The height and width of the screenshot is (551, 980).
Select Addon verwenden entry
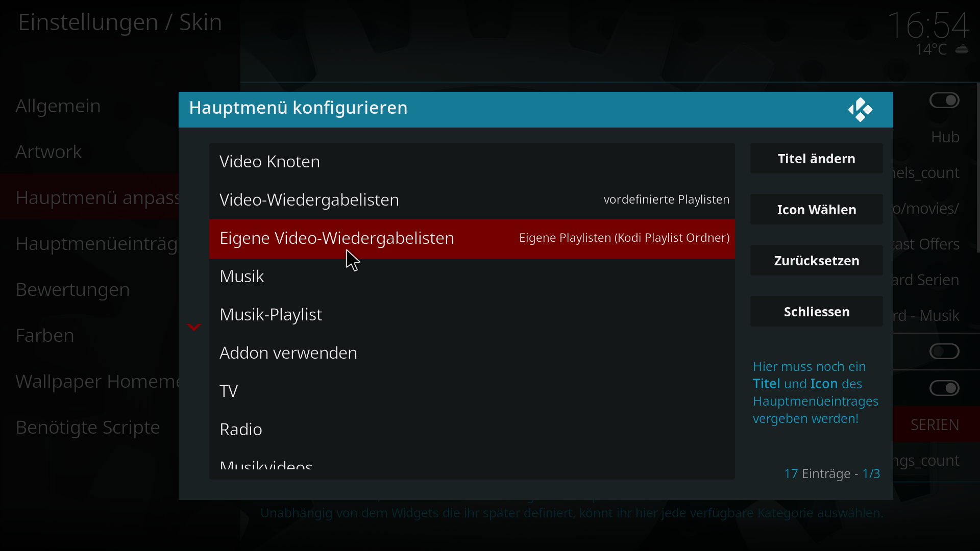472,353
